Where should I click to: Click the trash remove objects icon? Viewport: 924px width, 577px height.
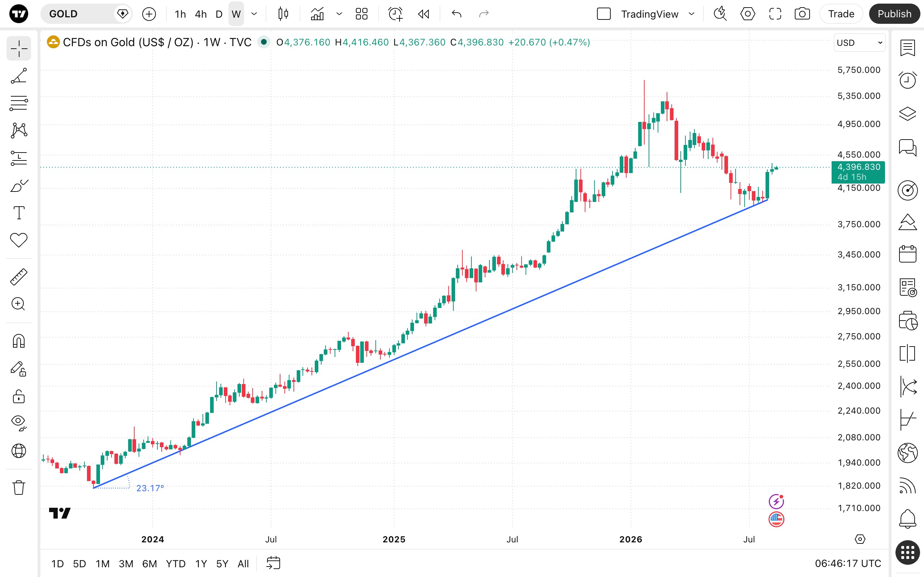19,487
